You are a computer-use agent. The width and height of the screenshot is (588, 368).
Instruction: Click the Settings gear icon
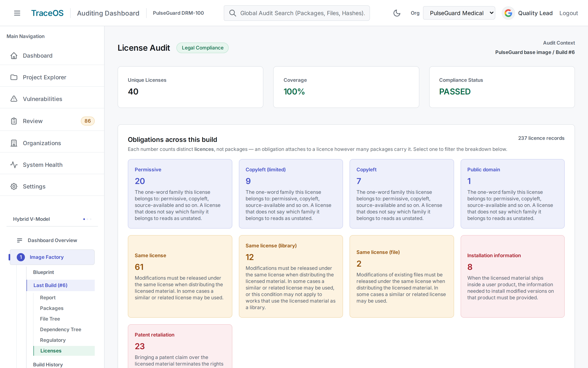coord(14,186)
